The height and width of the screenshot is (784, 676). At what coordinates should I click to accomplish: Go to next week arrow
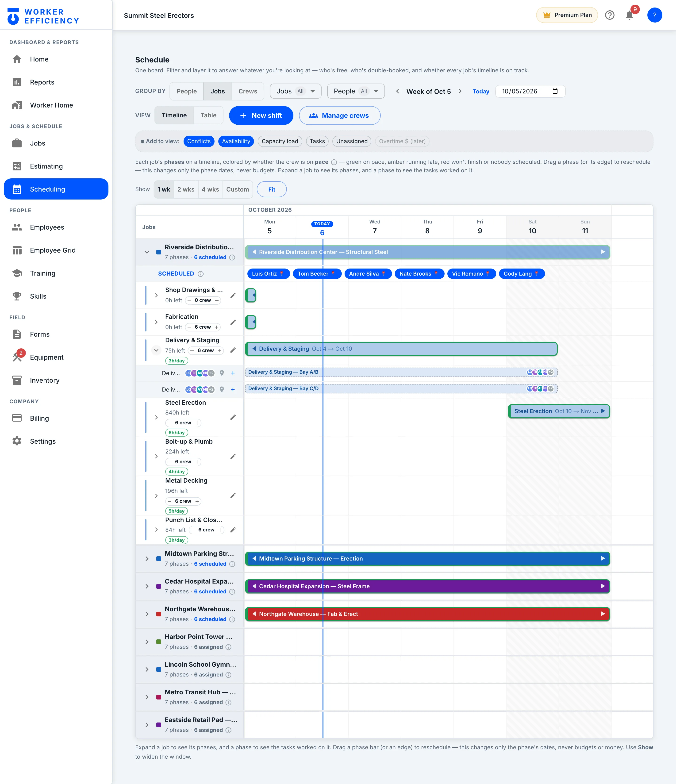click(x=460, y=91)
